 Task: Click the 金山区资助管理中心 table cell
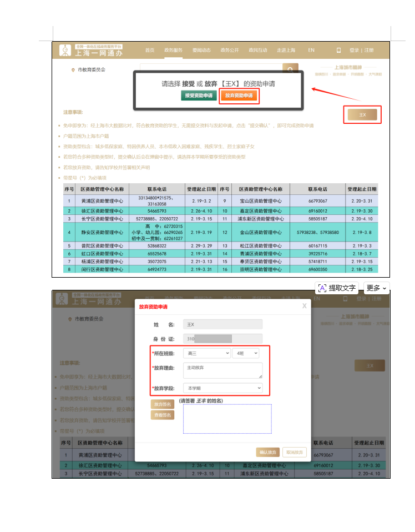click(261, 233)
